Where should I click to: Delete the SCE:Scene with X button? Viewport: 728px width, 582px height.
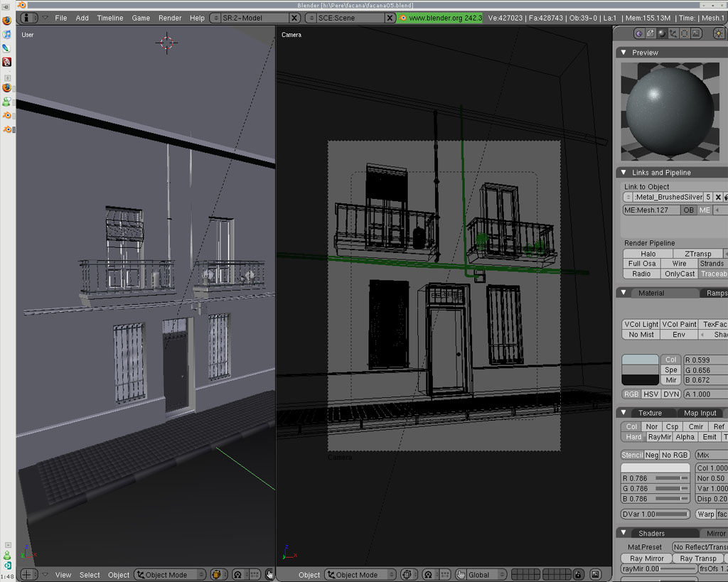coord(390,18)
